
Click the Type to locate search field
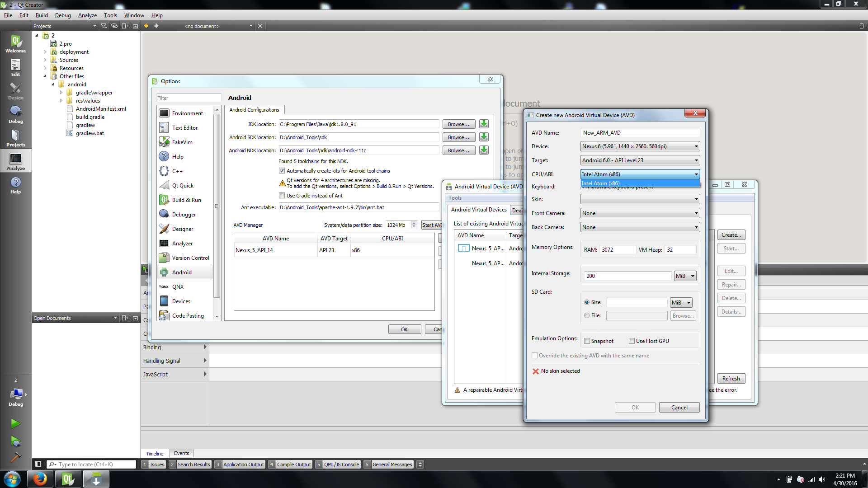click(x=92, y=465)
